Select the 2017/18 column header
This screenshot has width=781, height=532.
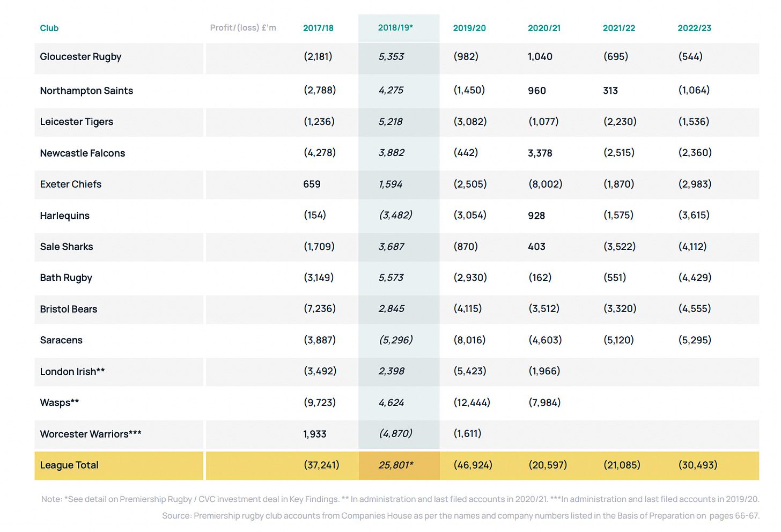(x=318, y=28)
